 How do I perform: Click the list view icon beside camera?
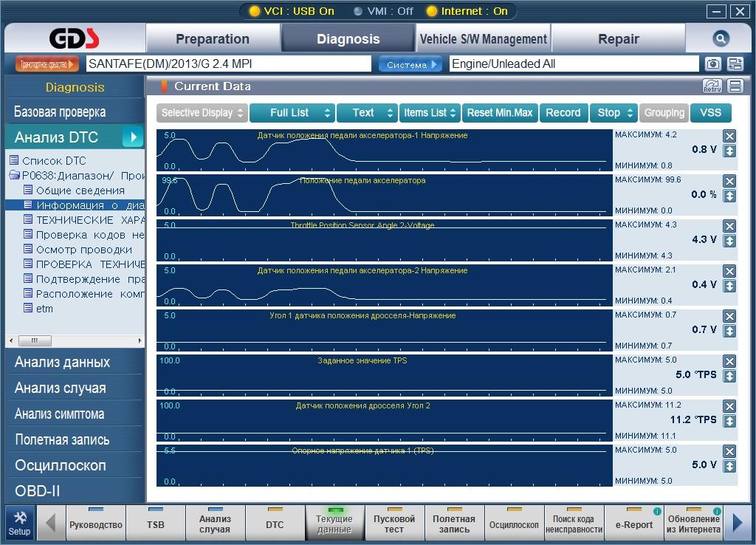point(735,64)
